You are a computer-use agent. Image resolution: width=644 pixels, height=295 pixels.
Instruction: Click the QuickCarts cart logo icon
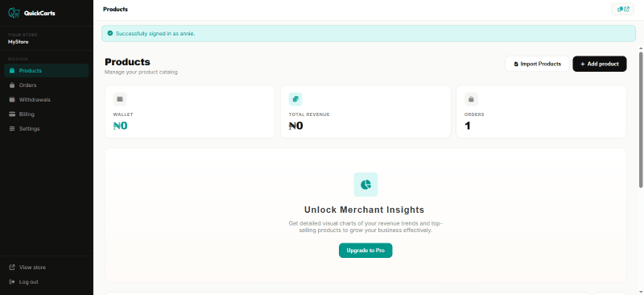tap(14, 13)
